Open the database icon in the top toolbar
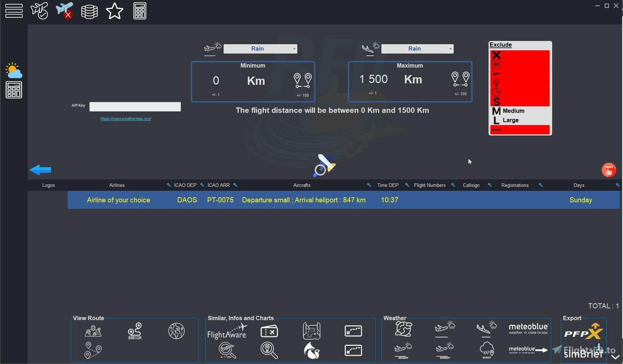Image resolution: width=623 pixels, height=364 pixels. pos(89,11)
